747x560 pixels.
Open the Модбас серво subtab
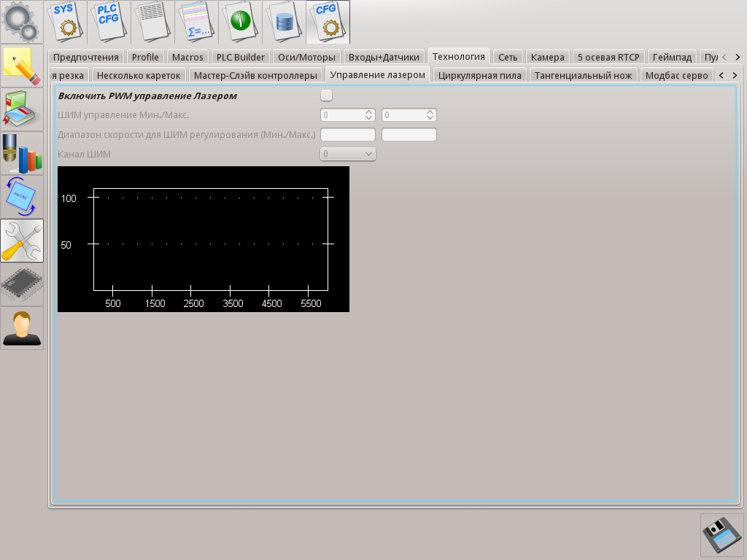point(676,75)
